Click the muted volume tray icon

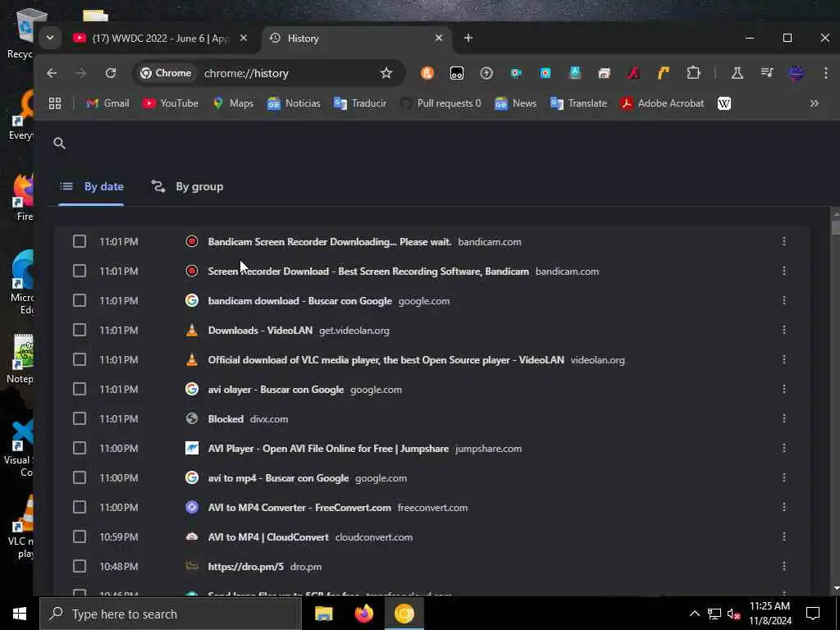coord(733,614)
